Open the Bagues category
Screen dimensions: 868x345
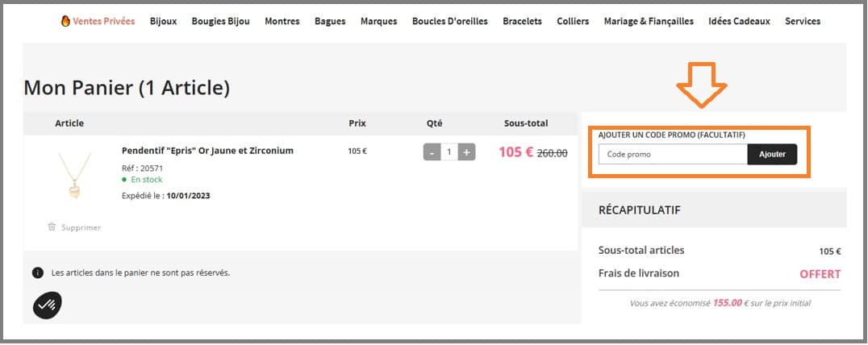tap(330, 22)
